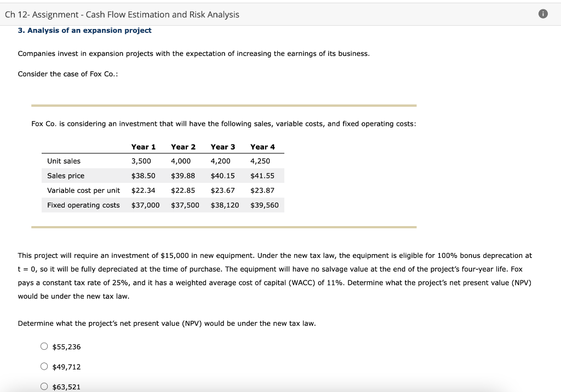Click the 'Fixed operating costs' row label
This screenshot has width=561, height=392.
(x=83, y=205)
